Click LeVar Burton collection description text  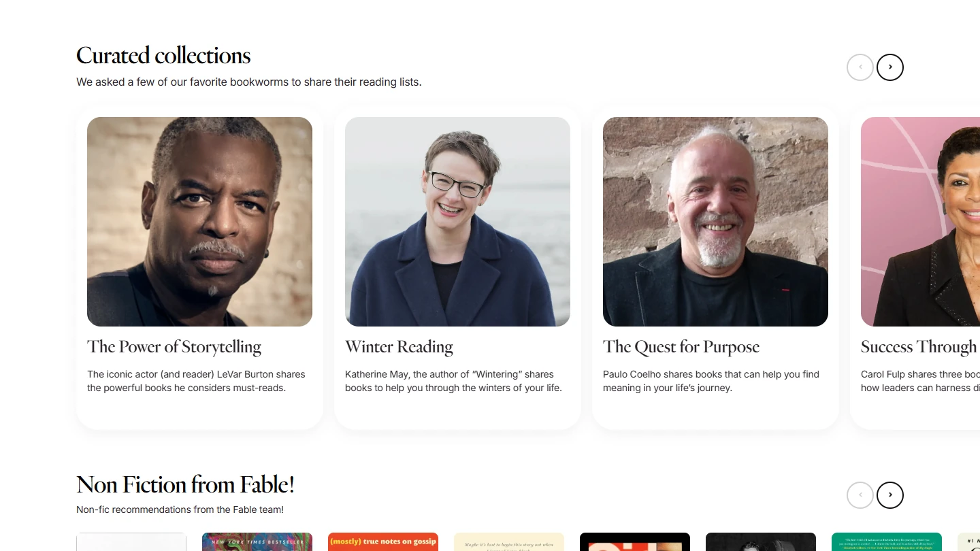(x=196, y=381)
